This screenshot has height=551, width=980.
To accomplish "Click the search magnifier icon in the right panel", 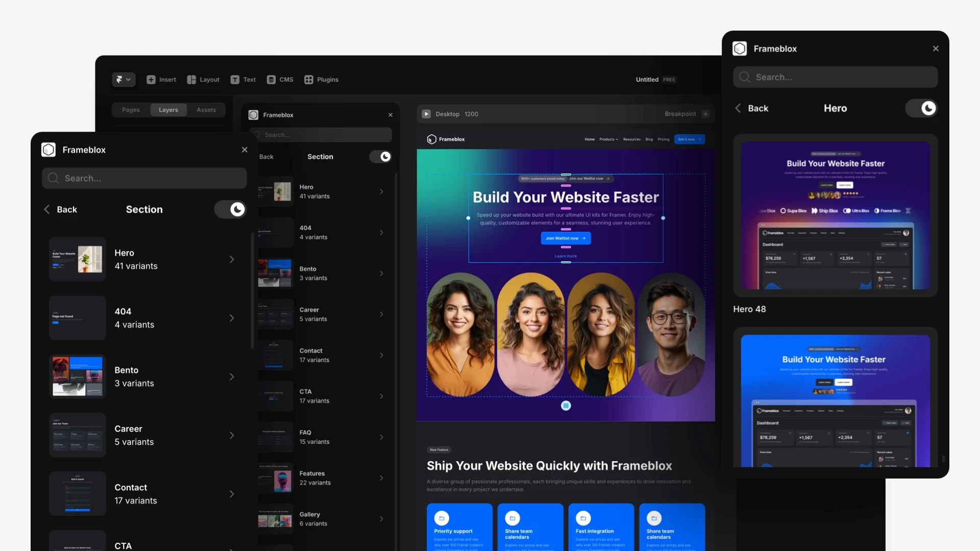I will coord(745,77).
